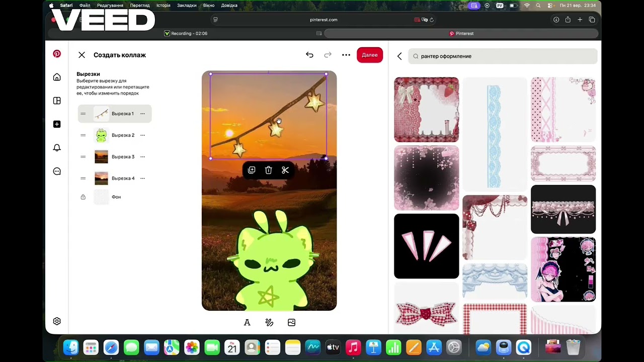Open the notifications bell
Screen dimensions: 644x362
point(57,147)
